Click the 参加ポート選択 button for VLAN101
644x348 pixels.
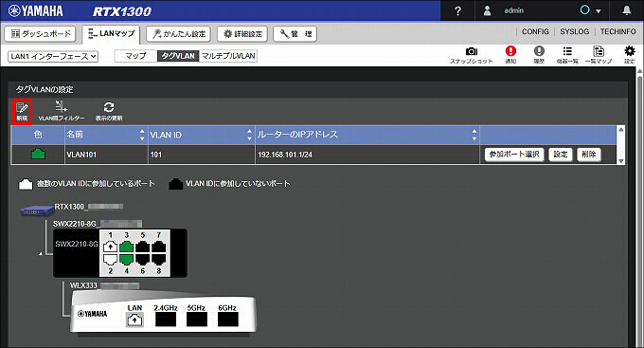pyautogui.click(x=514, y=155)
